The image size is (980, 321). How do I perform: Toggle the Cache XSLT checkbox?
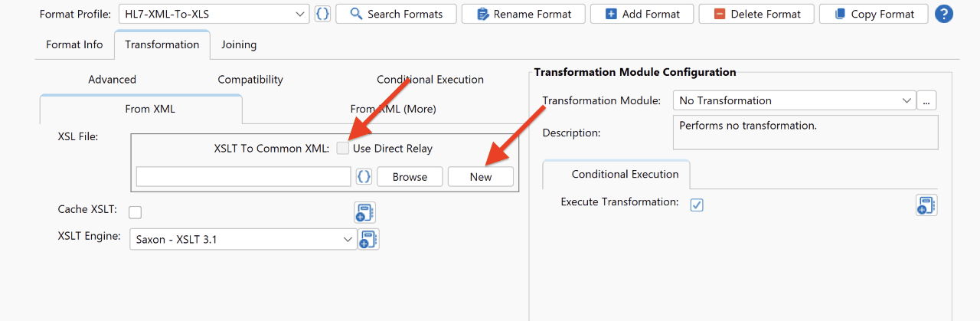point(136,212)
